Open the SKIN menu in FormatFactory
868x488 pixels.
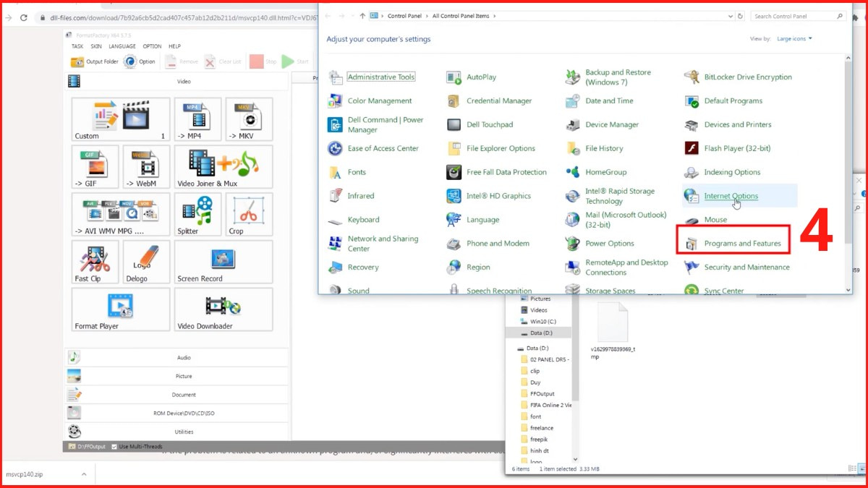coord(96,46)
